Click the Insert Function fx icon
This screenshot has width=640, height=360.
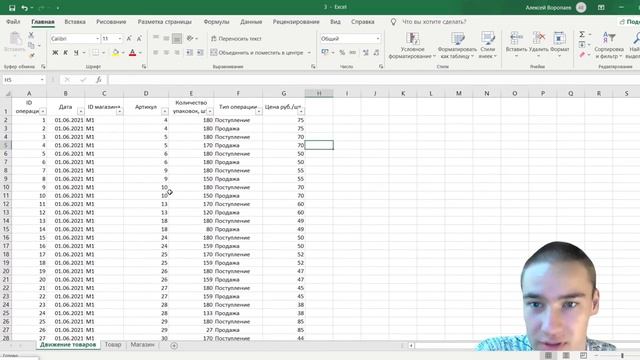click(98, 80)
